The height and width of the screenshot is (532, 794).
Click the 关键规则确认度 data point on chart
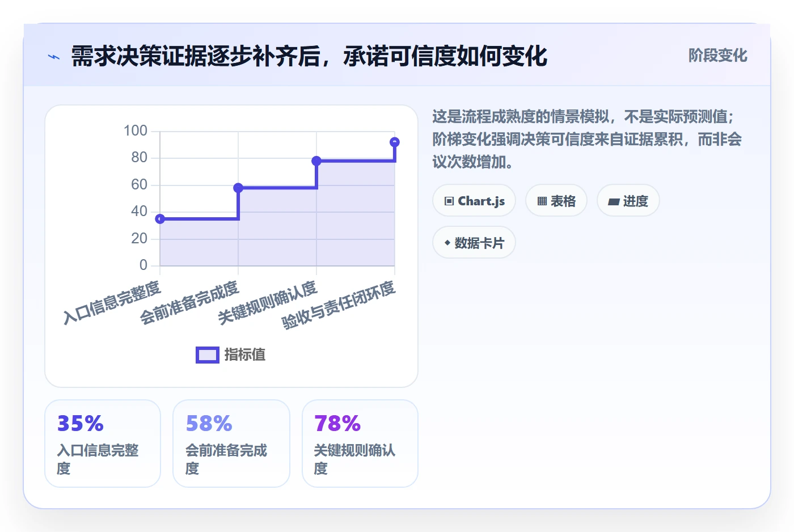point(316,161)
